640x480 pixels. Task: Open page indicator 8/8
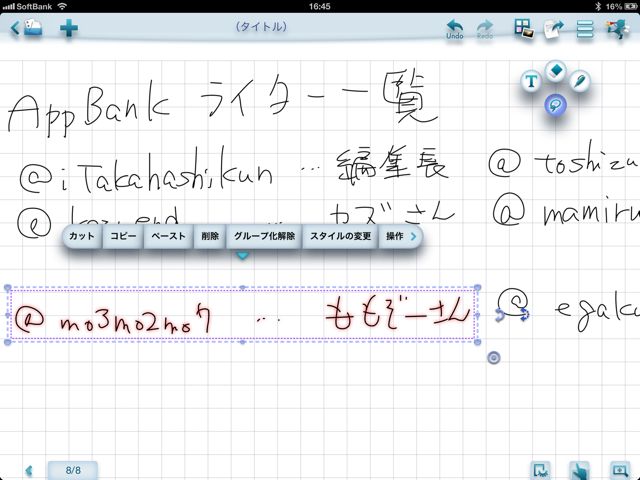pos(73,470)
